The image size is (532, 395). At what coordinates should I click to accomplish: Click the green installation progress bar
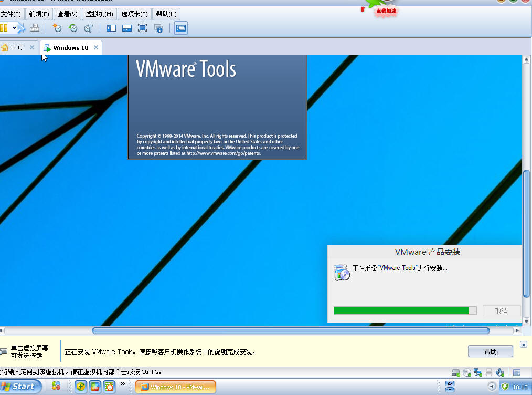(405, 310)
